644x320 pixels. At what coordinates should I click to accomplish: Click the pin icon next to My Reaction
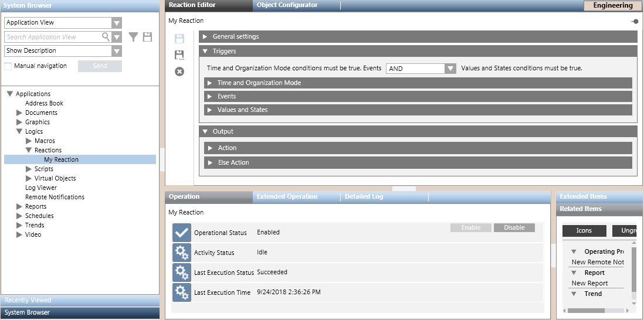pyautogui.click(x=635, y=21)
